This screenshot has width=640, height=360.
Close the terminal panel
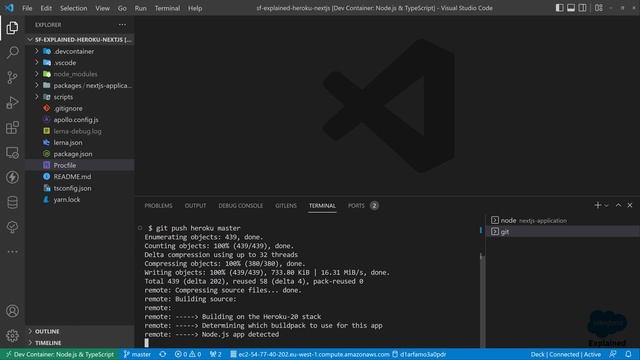630,205
